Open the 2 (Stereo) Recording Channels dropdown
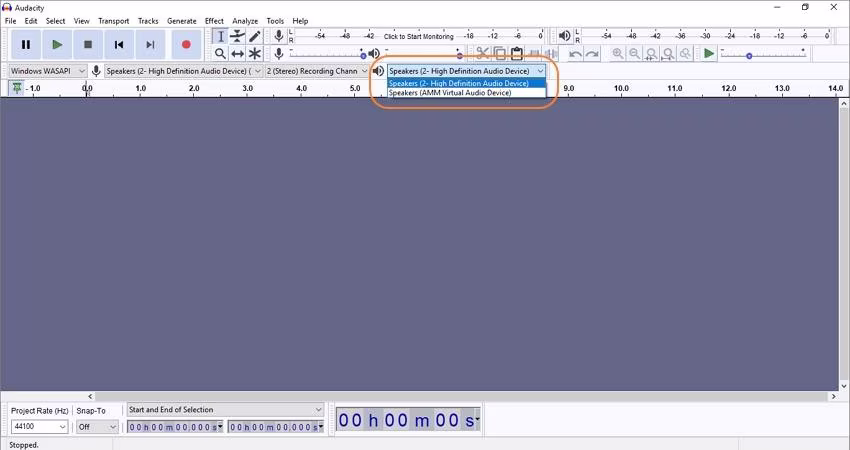850x450 pixels. pyautogui.click(x=317, y=71)
